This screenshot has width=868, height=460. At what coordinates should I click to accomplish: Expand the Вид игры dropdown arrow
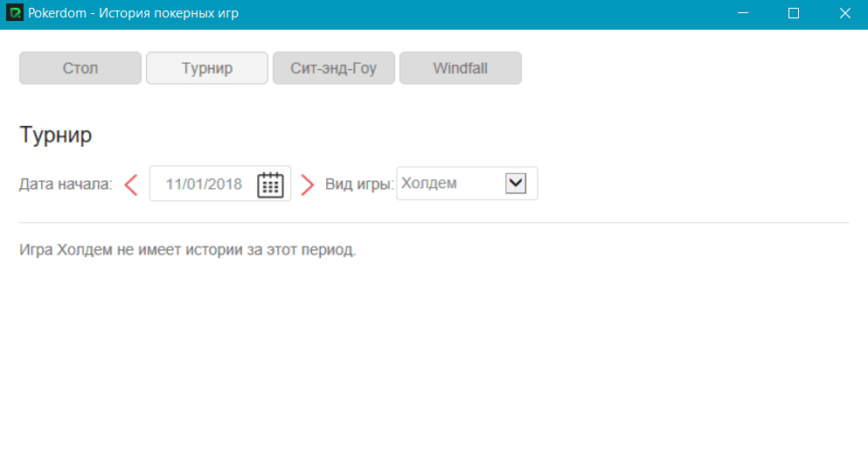pos(516,184)
